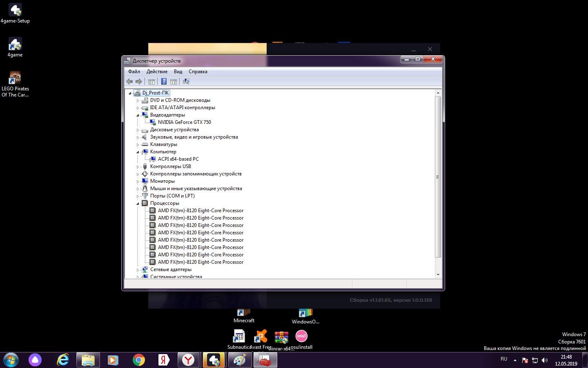
Task: Select NVIDIA GeForce GTX 750 device
Action: coord(184,122)
